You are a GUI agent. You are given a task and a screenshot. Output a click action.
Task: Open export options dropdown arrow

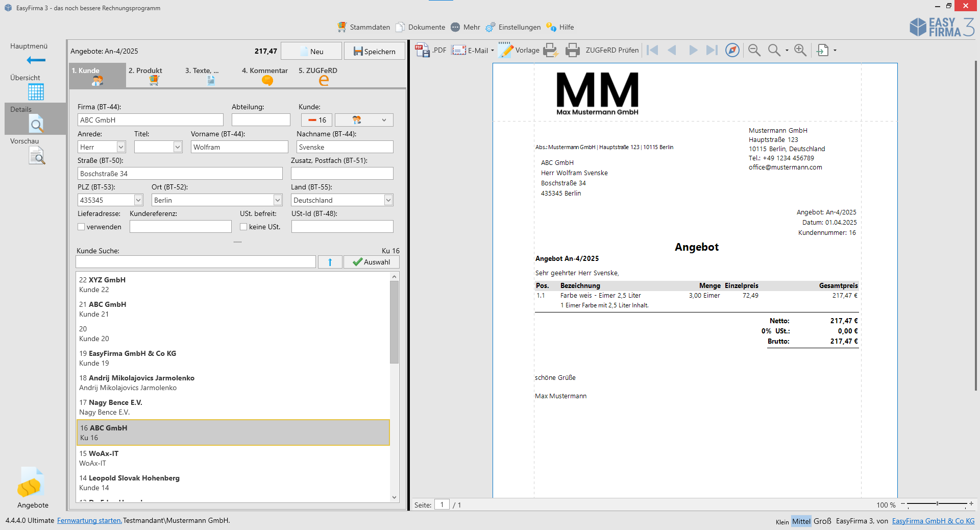pyautogui.click(x=835, y=50)
